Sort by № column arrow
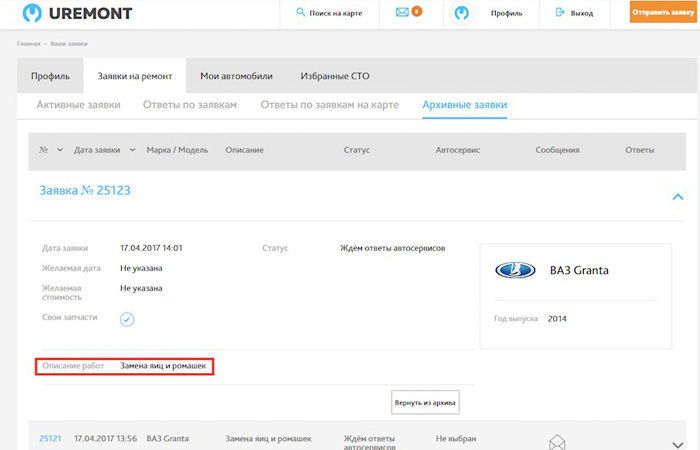Viewport: 700px width, 450px height. [60, 150]
